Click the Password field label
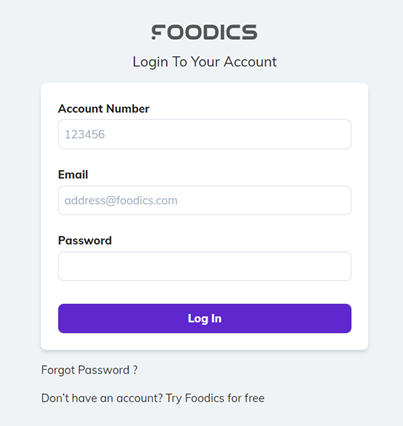Image resolution: width=403 pixels, height=426 pixels. (x=85, y=240)
